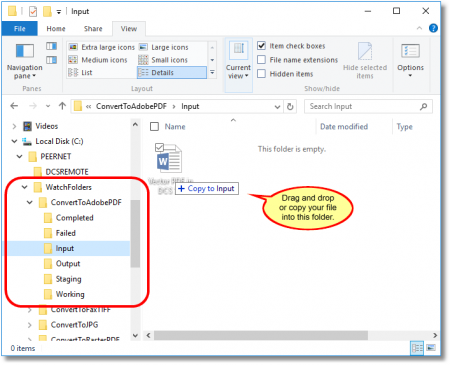Open the recent locations dropdown arrow
Viewport: 450px width, 365px height.
(48, 106)
